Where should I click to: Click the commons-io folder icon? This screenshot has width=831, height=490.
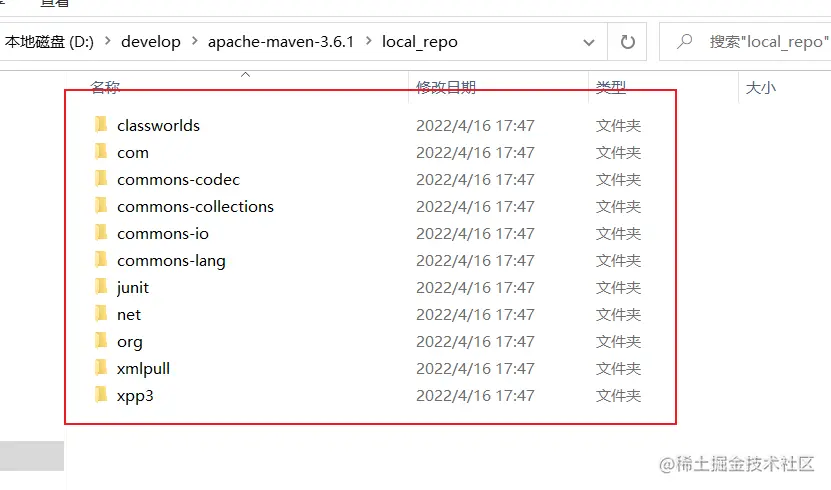click(101, 233)
